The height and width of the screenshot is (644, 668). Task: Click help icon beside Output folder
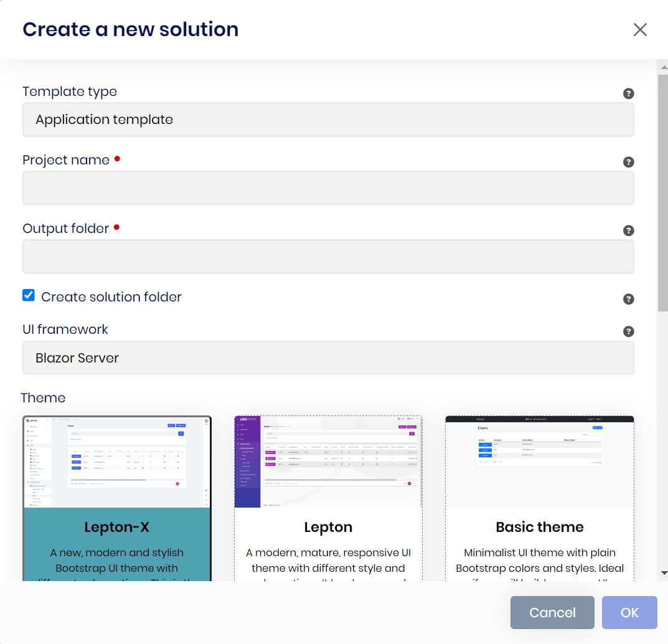point(628,230)
